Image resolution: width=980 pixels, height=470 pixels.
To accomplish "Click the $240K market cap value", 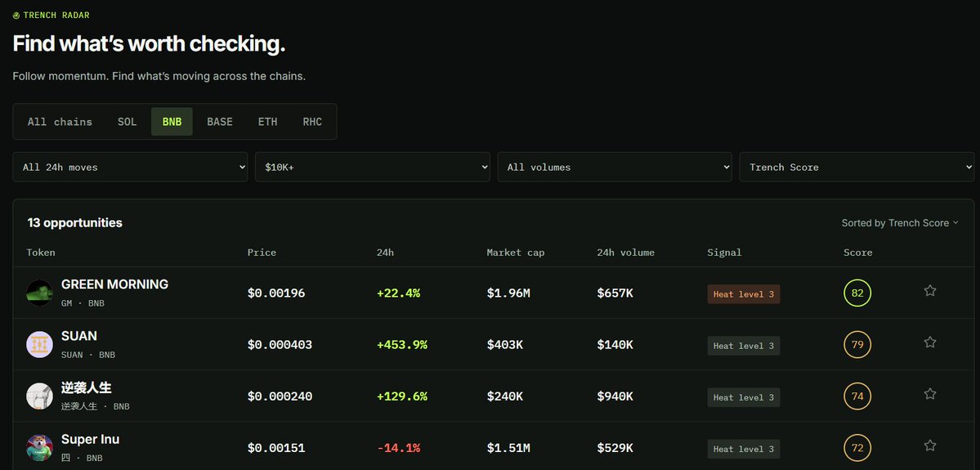I will 505,396.
